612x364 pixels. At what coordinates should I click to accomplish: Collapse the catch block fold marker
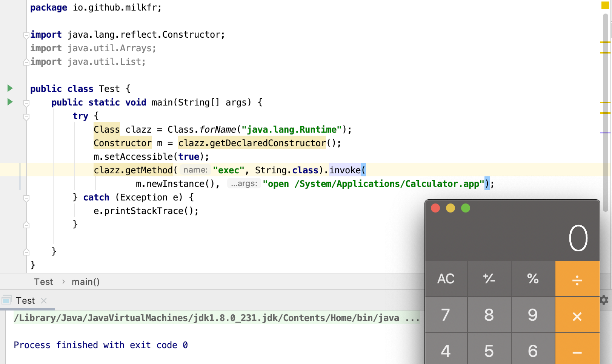26,198
